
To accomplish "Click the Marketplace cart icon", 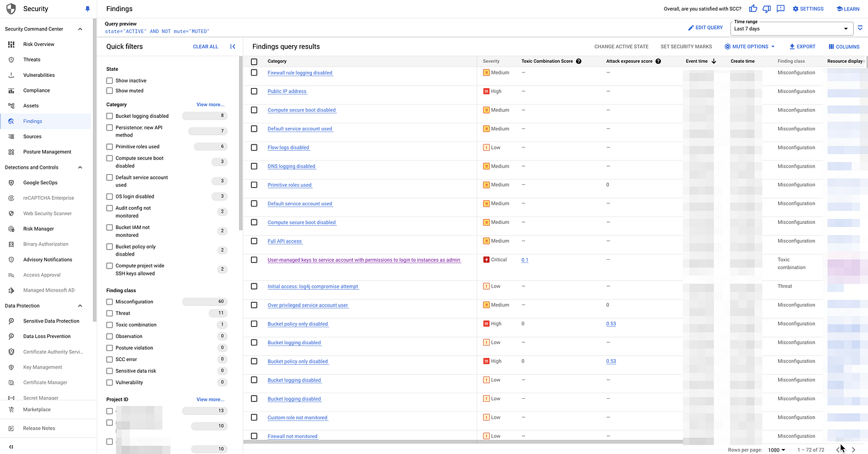I will point(11,409).
